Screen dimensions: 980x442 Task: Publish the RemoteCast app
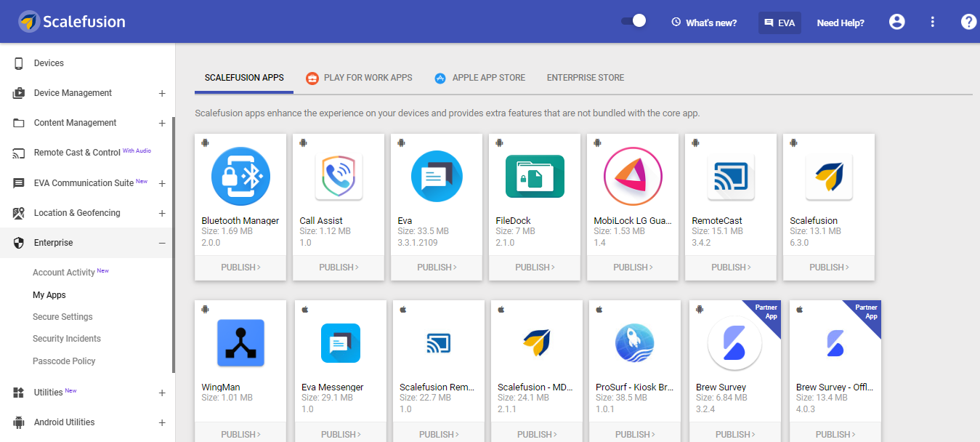731,268
